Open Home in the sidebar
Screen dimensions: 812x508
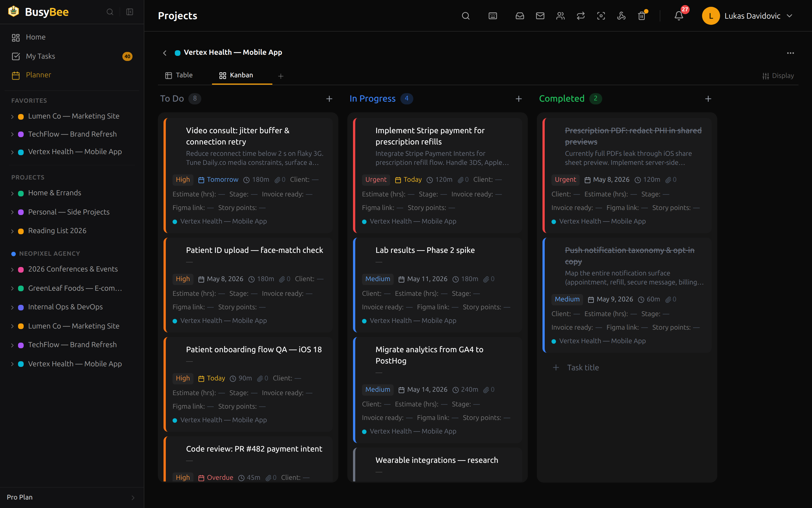point(72,37)
